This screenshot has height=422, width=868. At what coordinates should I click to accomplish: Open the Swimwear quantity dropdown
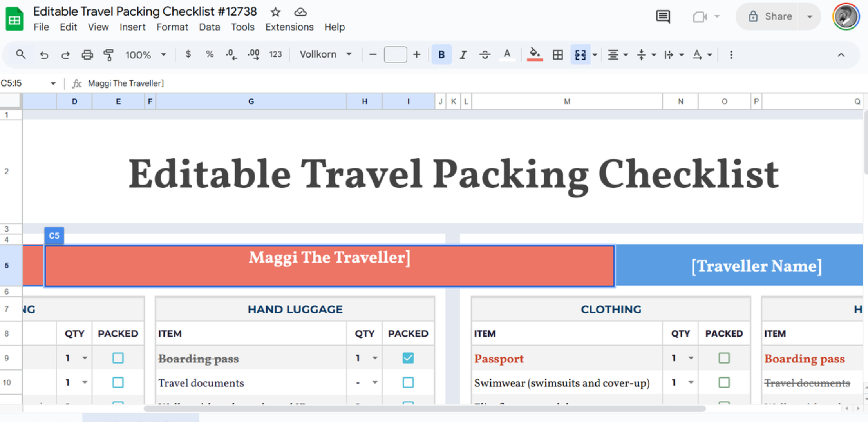pos(691,382)
